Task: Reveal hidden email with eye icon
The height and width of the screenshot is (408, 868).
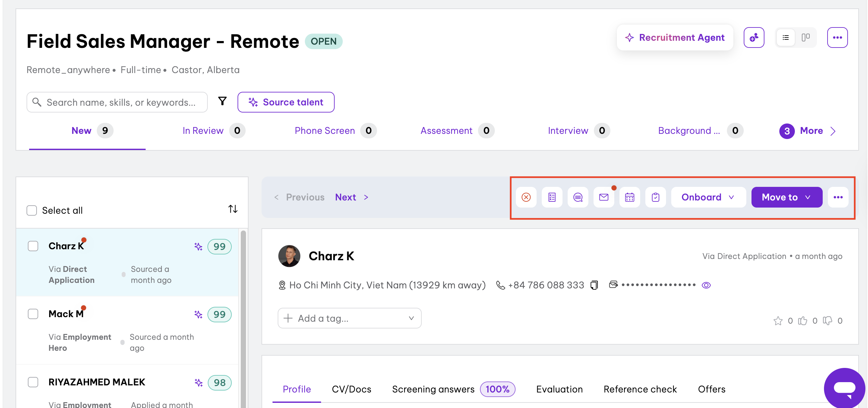Action: point(706,285)
